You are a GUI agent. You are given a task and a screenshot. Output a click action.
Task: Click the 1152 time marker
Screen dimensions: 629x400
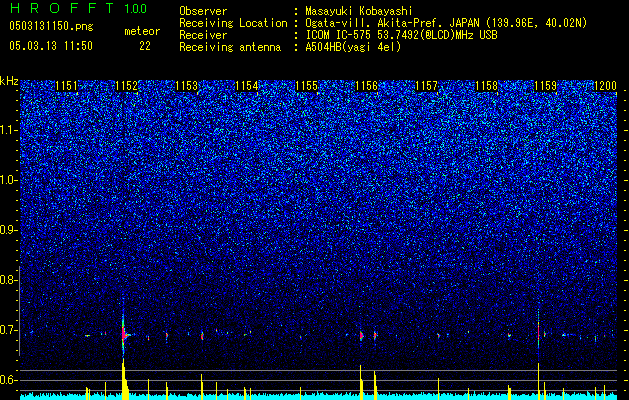pyautogui.click(x=126, y=86)
